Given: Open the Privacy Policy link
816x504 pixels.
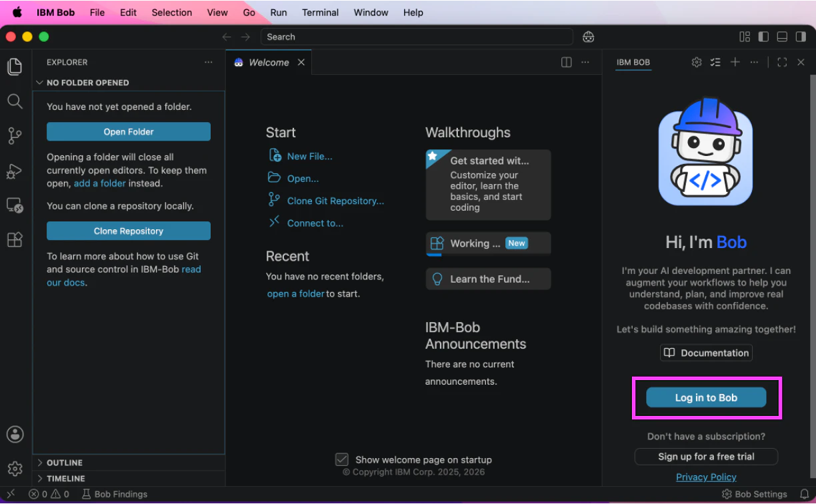Looking at the screenshot, I should (706, 477).
